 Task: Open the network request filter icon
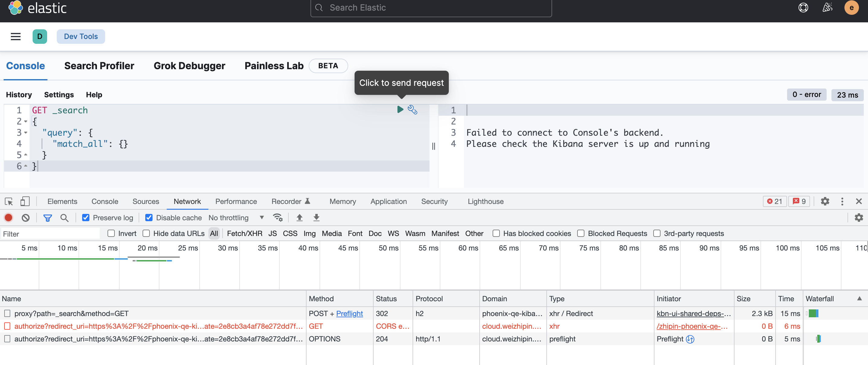click(47, 217)
